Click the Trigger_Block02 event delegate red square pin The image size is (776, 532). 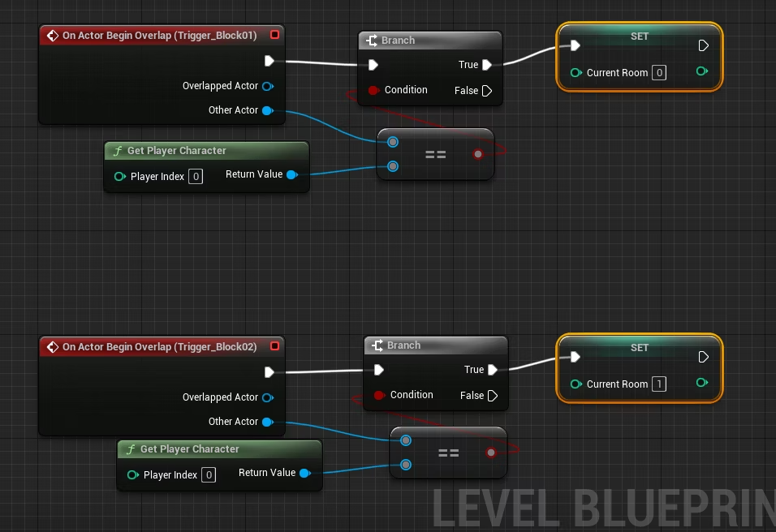(x=274, y=346)
